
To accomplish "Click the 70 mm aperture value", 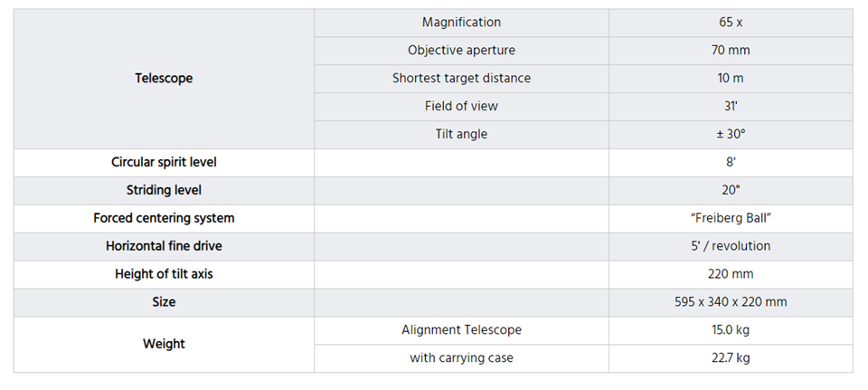I will (x=731, y=50).
